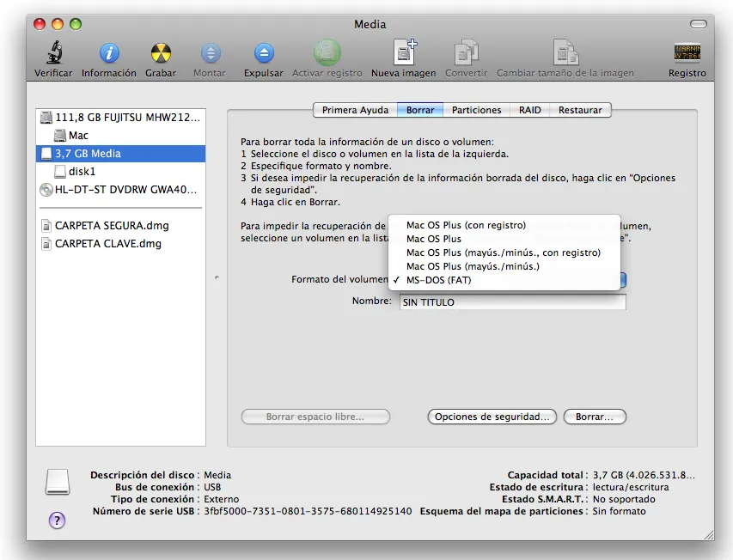The width and height of the screenshot is (733, 560).
Task: Click the Capacidad total value
Action: (644, 475)
